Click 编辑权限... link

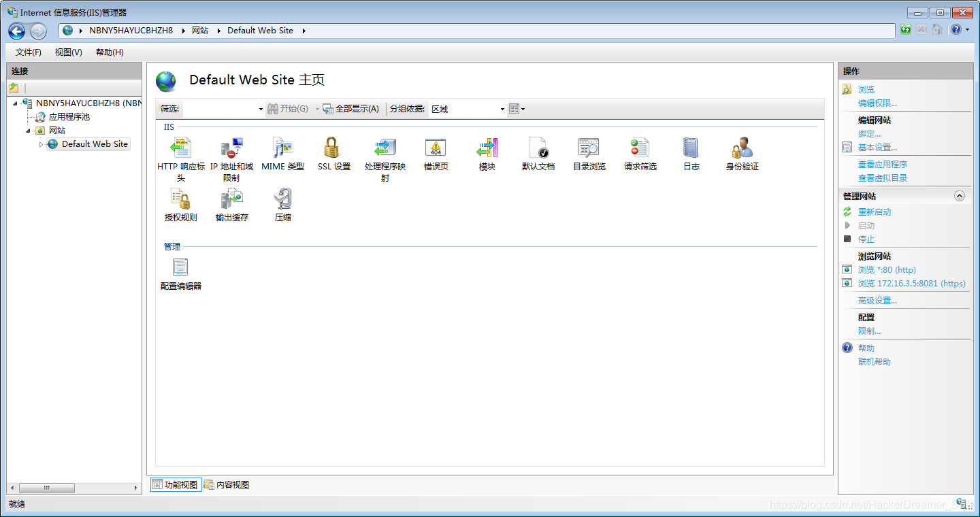click(x=878, y=103)
